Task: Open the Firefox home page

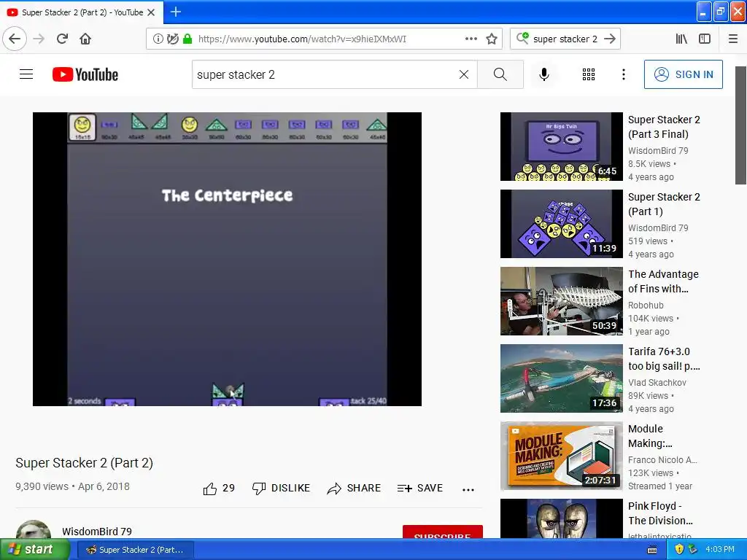Action: point(85,39)
